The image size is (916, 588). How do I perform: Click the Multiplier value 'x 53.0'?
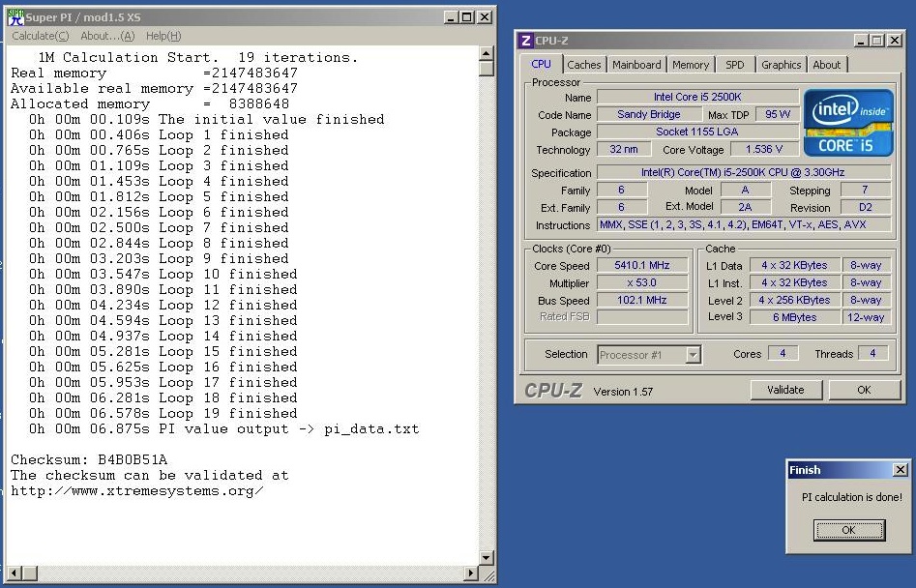point(642,283)
